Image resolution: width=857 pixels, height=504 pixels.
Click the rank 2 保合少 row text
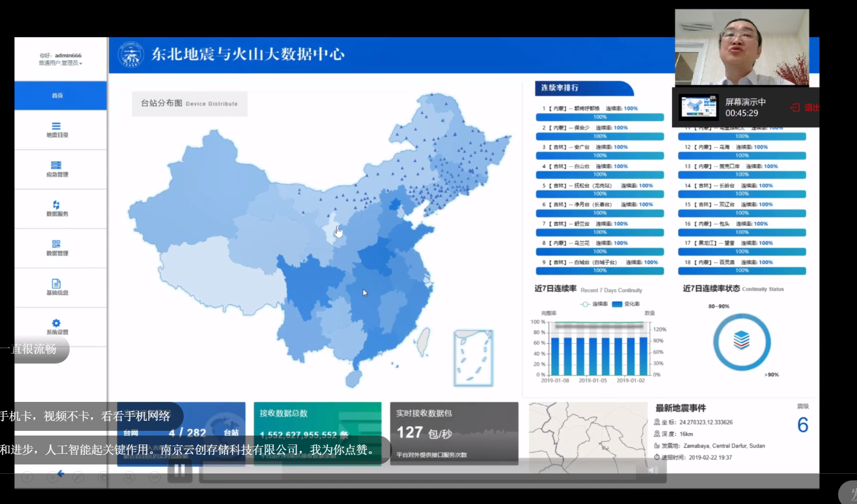[x=585, y=127]
